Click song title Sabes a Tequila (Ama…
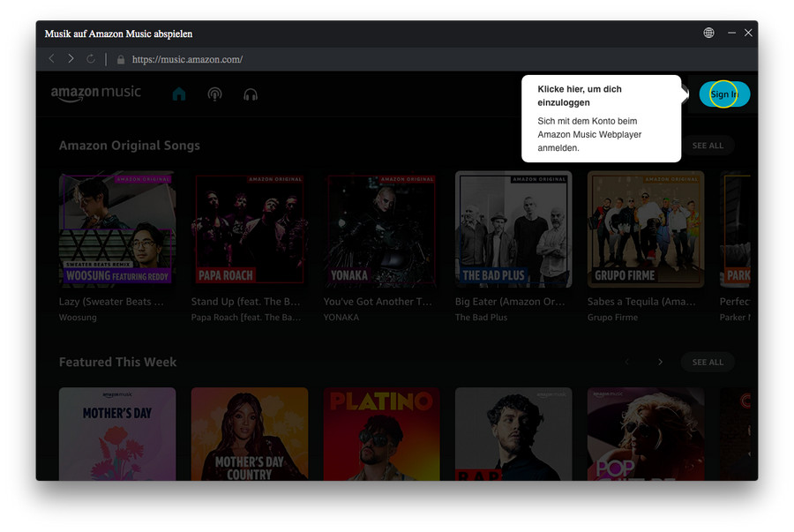Viewport: 794px width, 532px height. pos(641,301)
